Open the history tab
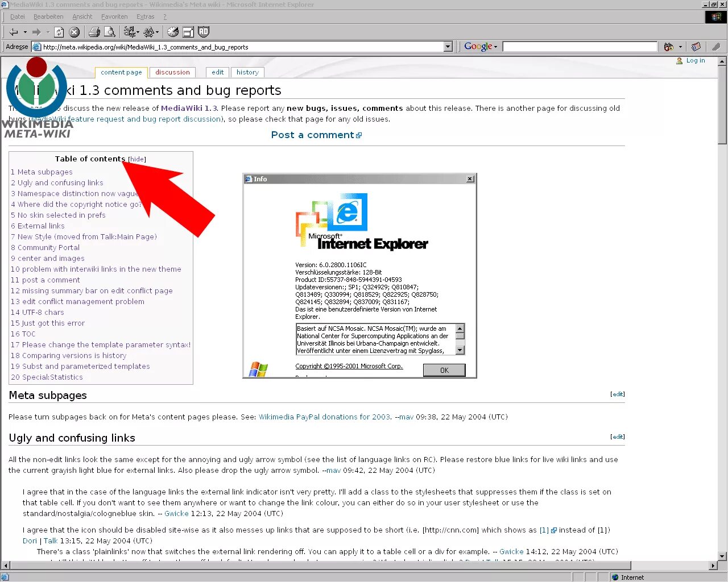728x582 pixels. coord(247,72)
